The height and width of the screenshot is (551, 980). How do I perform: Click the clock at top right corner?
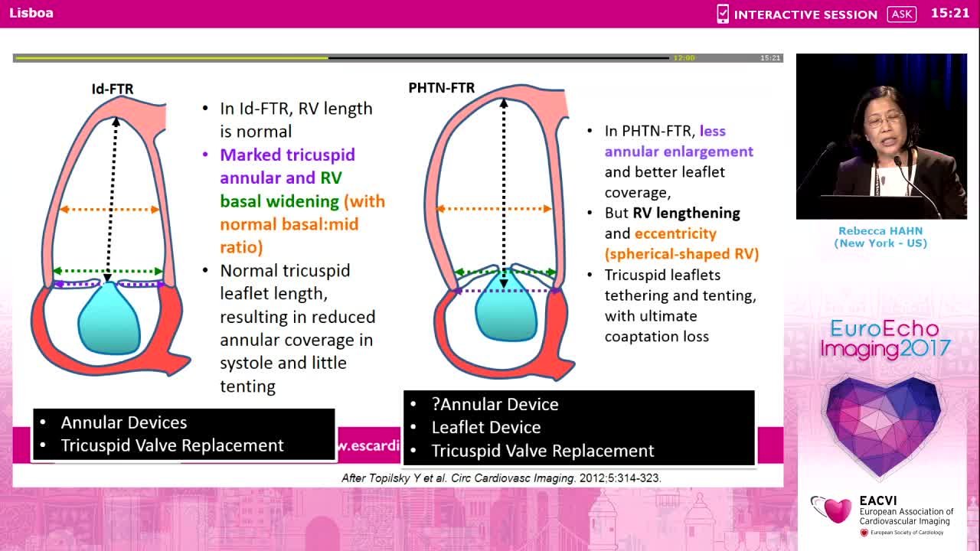[950, 13]
